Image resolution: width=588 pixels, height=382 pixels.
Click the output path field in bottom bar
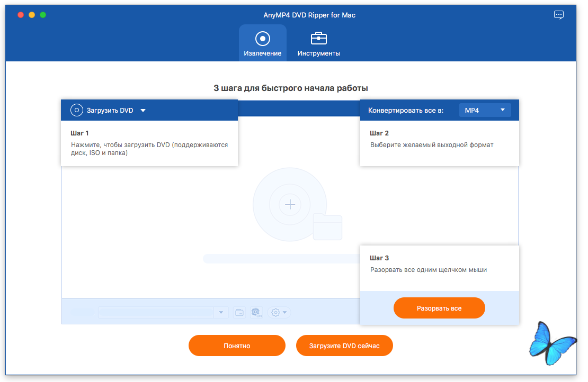coord(156,313)
